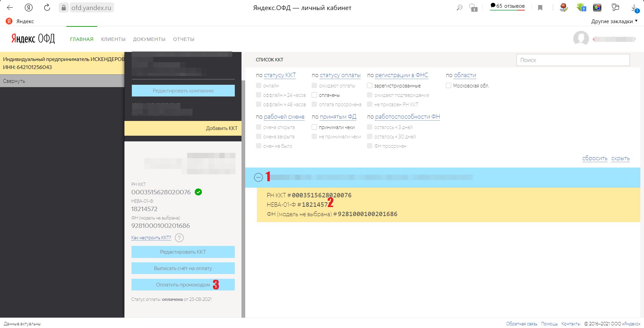This screenshot has height=328, width=644.
Task: Toggle the по статусу оплаты filter group
Action: pos(340,75)
